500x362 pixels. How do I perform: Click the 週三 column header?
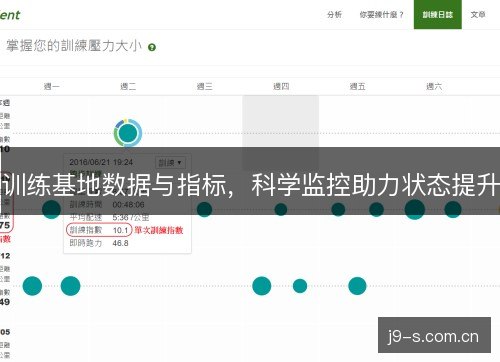(x=204, y=87)
